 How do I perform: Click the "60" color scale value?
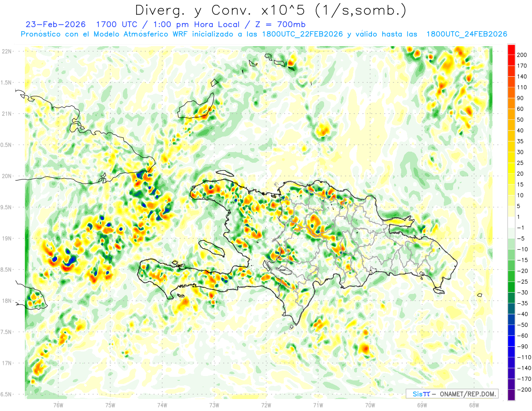pos(521,109)
